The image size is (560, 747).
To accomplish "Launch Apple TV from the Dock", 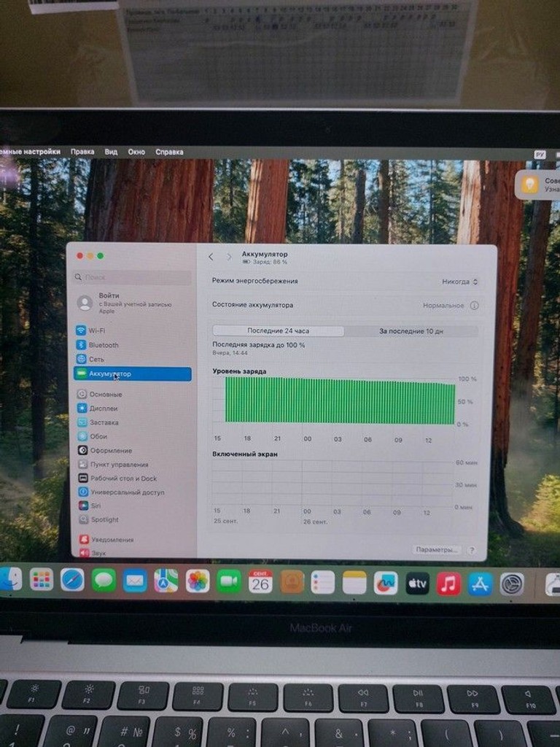I will [417, 584].
